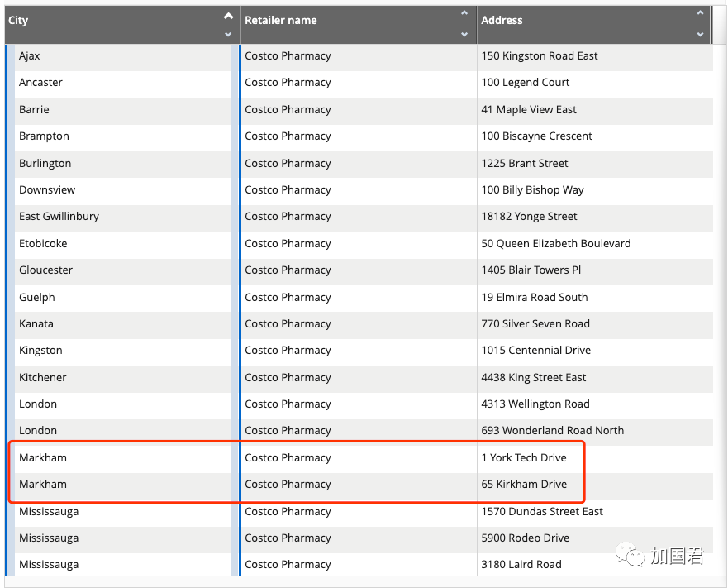Click address 5900 Rodeo Drive

pos(526,538)
